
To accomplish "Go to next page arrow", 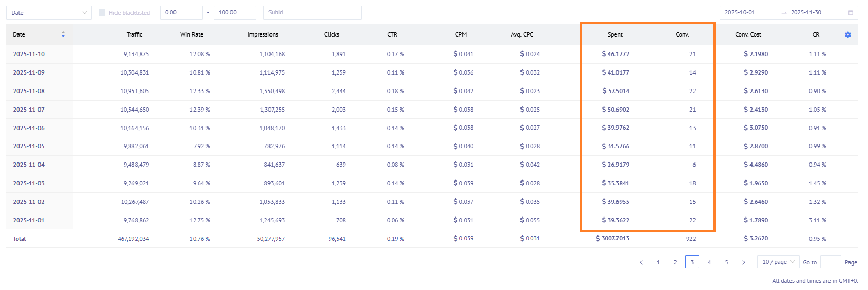I will point(743,262).
